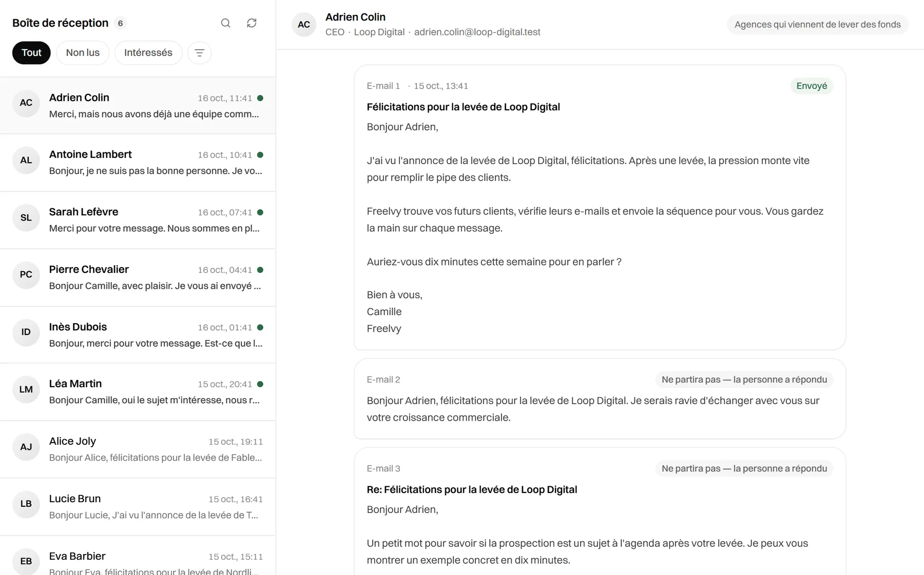Click the AL avatar for Antoine Lambert
Viewport: 924px width, 575px height.
click(x=26, y=160)
